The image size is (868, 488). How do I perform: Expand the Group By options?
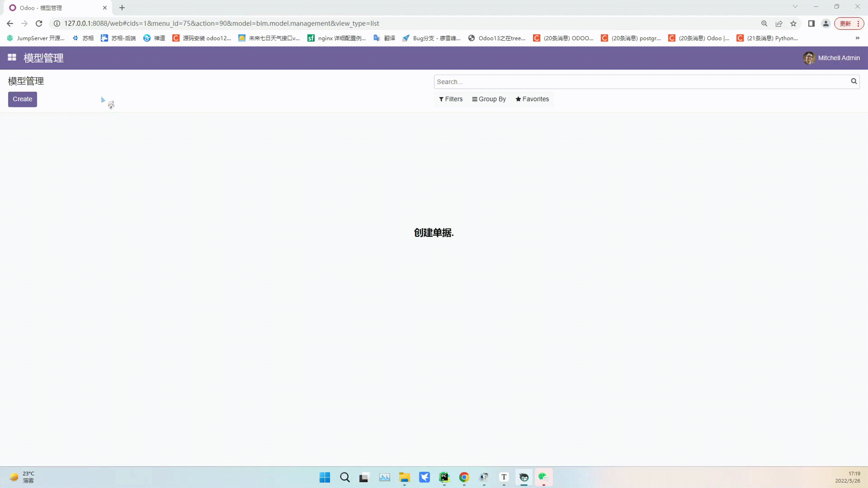point(489,99)
